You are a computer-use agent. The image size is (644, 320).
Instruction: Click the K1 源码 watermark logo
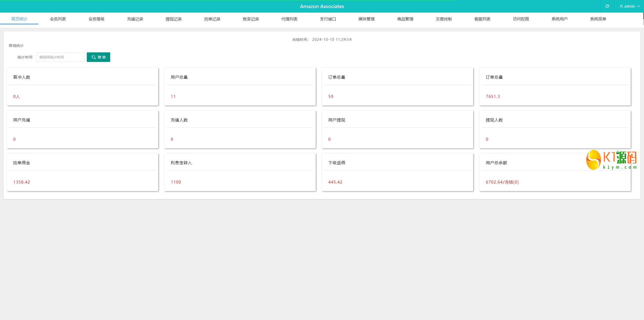[611, 160]
